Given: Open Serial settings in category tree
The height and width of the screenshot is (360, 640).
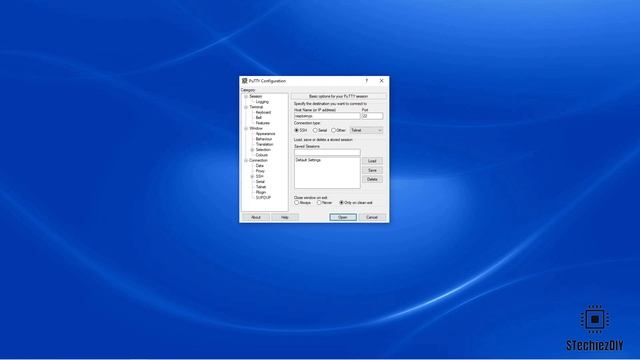Looking at the screenshot, I should click(x=260, y=182).
